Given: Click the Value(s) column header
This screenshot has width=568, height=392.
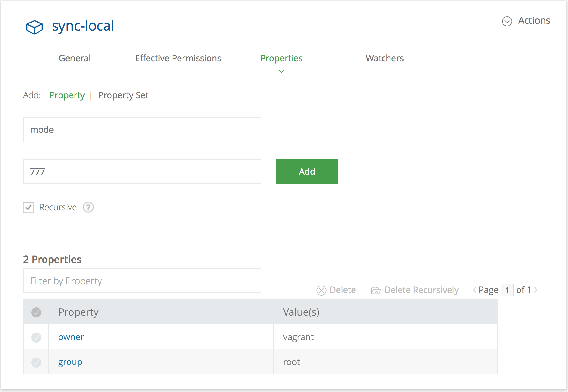Looking at the screenshot, I should pos(301,312).
